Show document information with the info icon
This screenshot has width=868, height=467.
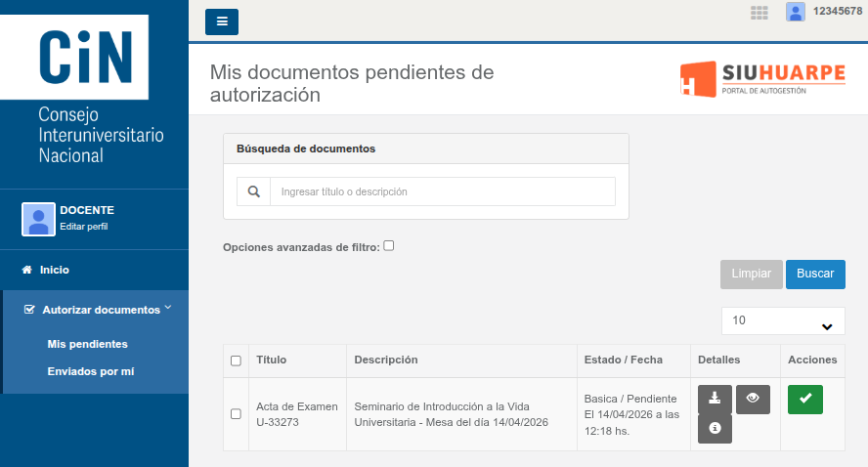tap(715, 428)
